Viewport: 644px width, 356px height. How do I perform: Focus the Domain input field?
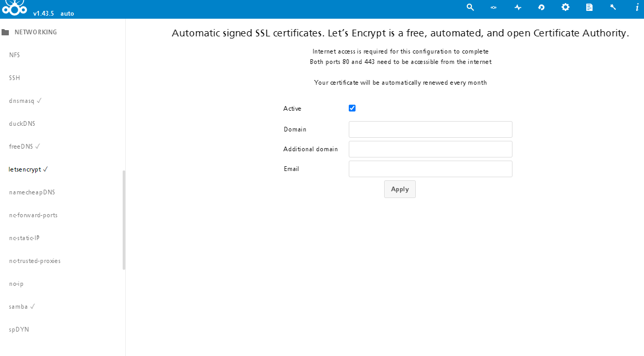pyautogui.click(x=430, y=129)
